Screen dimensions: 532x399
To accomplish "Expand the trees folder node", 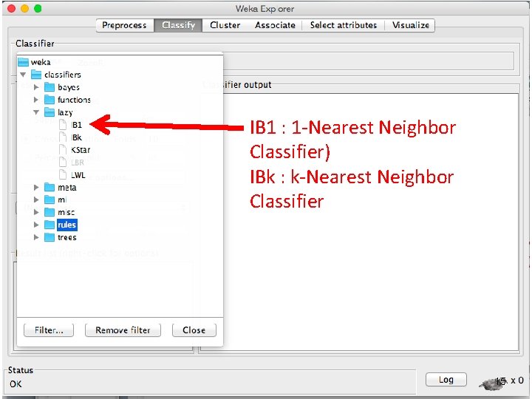I will pyautogui.click(x=36, y=237).
